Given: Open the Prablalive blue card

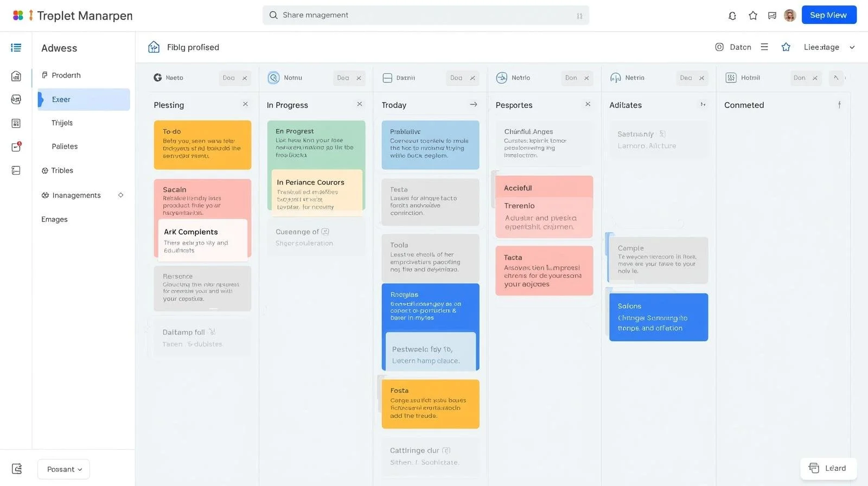Looking at the screenshot, I should (x=430, y=145).
